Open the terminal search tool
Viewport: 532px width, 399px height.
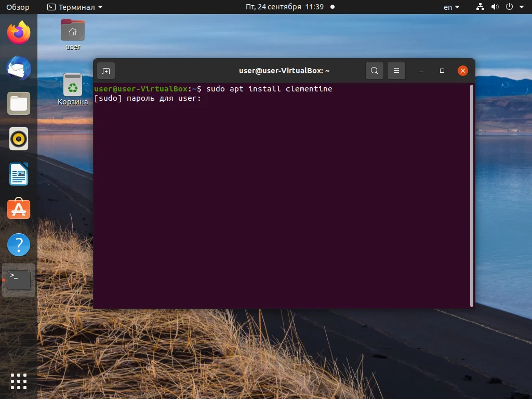point(374,71)
